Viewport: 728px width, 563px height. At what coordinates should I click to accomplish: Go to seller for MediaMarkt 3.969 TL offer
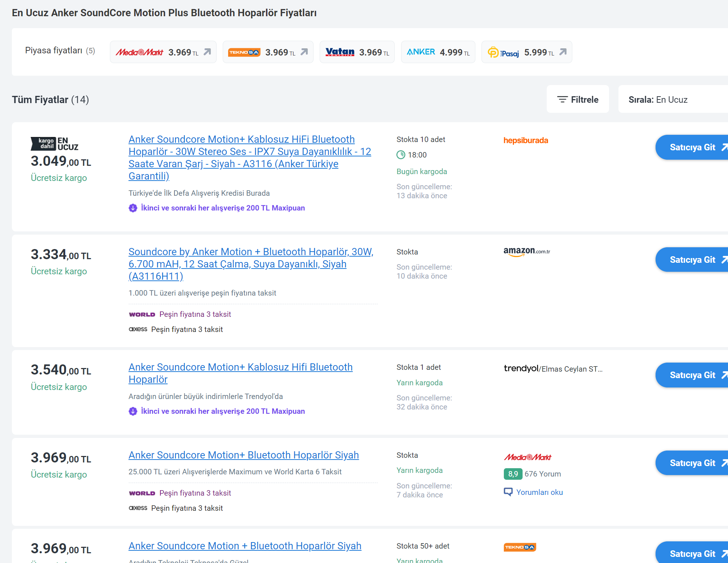tap(692, 463)
